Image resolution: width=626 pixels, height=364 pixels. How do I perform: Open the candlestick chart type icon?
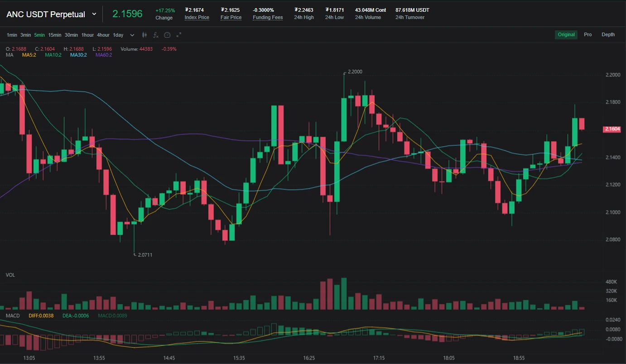pyautogui.click(x=144, y=35)
